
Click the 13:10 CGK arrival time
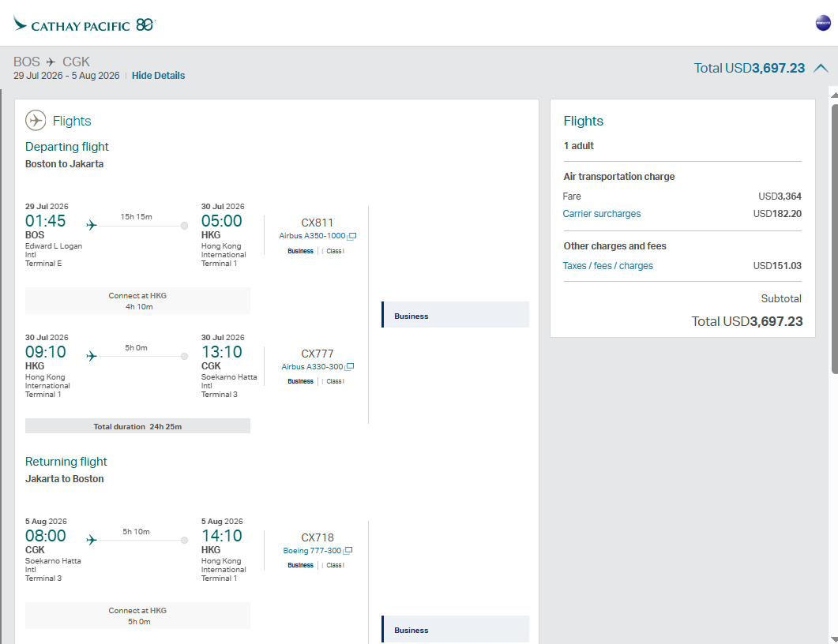(x=221, y=351)
